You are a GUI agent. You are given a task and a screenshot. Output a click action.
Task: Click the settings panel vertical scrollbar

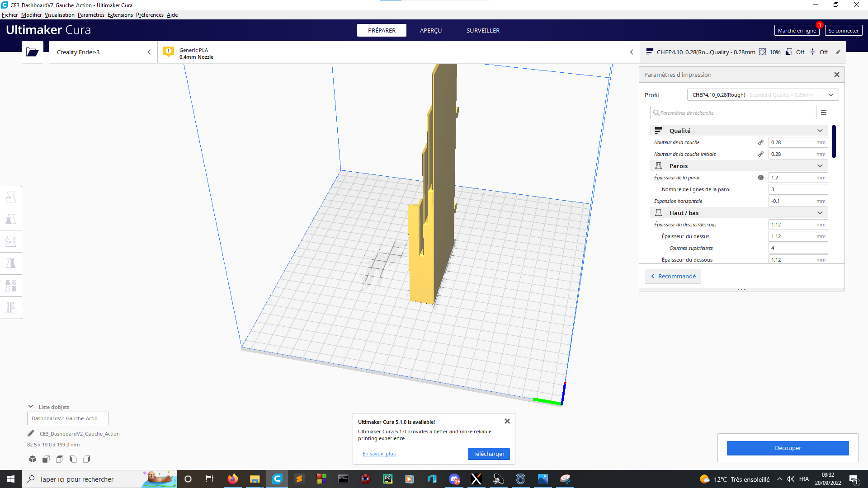[834, 141]
